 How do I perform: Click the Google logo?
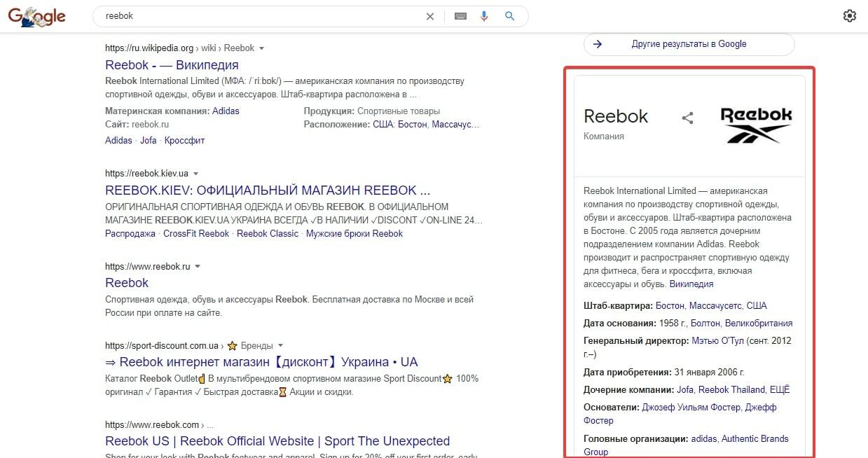click(36, 16)
